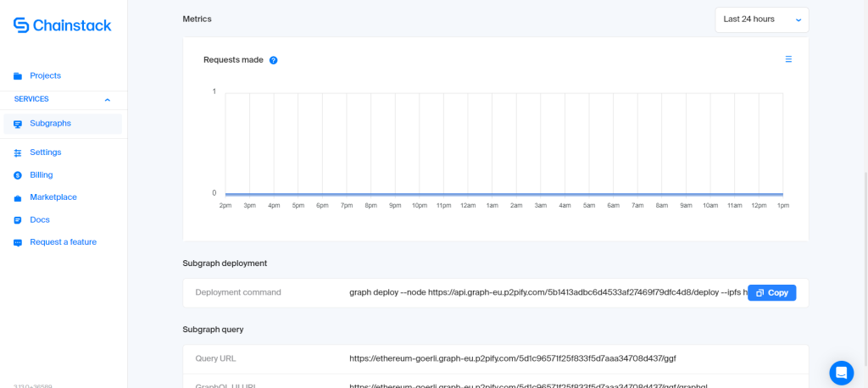Click the 2pm label on chart axis

(225, 205)
